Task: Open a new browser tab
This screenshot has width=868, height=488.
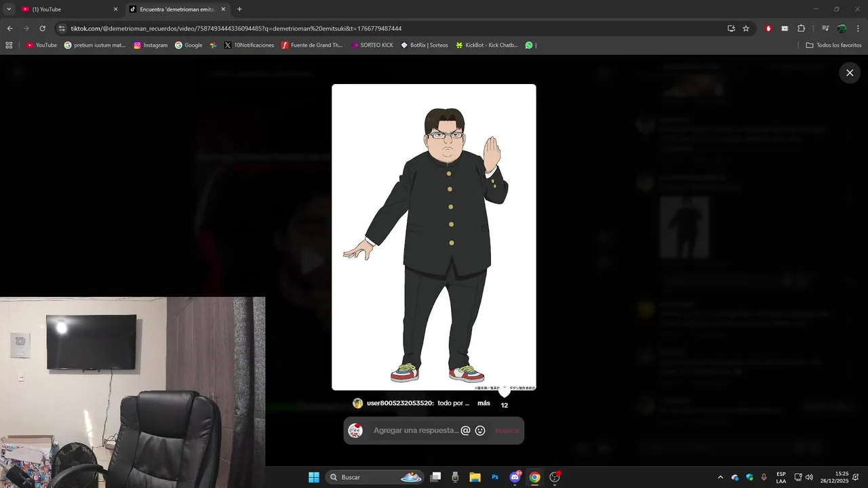Action: point(239,9)
